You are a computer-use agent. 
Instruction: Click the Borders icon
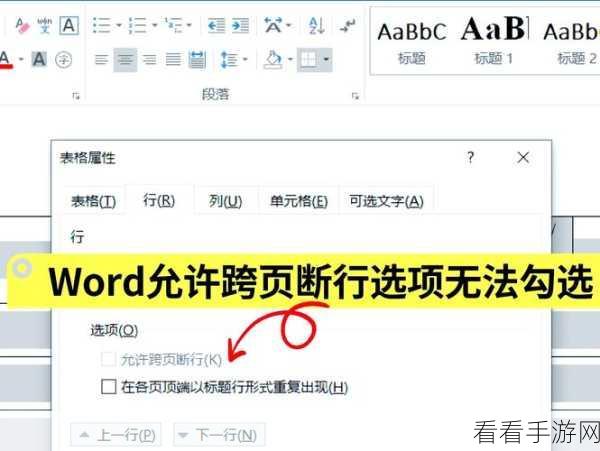point(308,59)
